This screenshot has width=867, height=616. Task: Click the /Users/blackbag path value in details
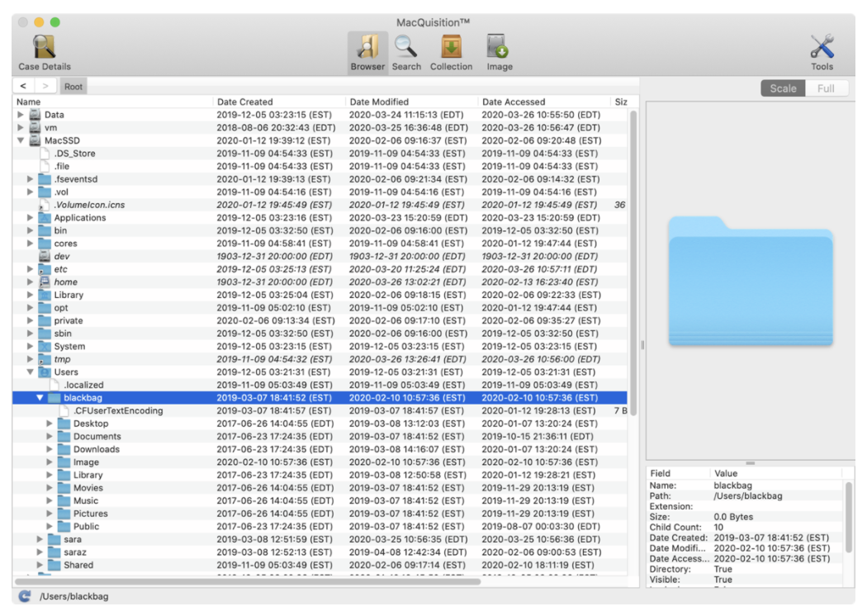747,496
